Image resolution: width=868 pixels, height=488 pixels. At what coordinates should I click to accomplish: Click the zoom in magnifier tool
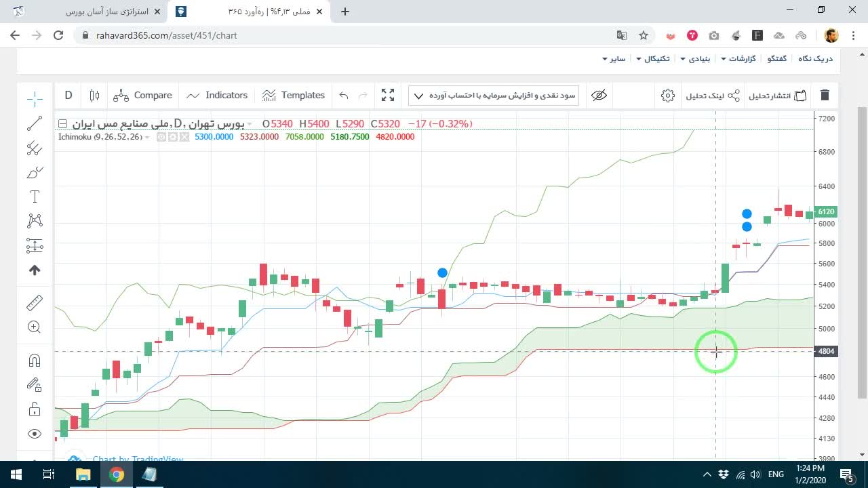[x=35, y=327]
